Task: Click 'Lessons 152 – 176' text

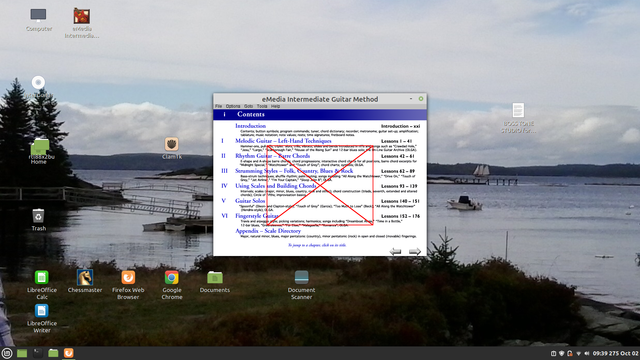Action: coord(400,216)
